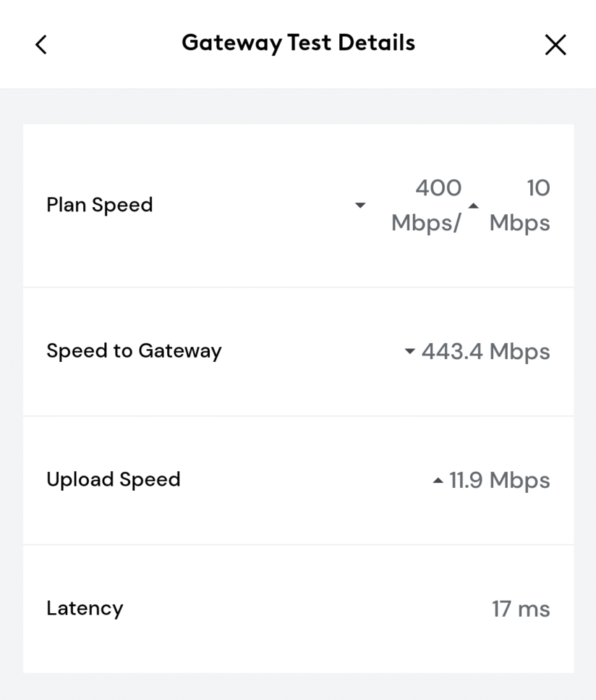The image size is (596, 700).
Task: Close Gateway Test Details with the X
Action: pos(555,45)
